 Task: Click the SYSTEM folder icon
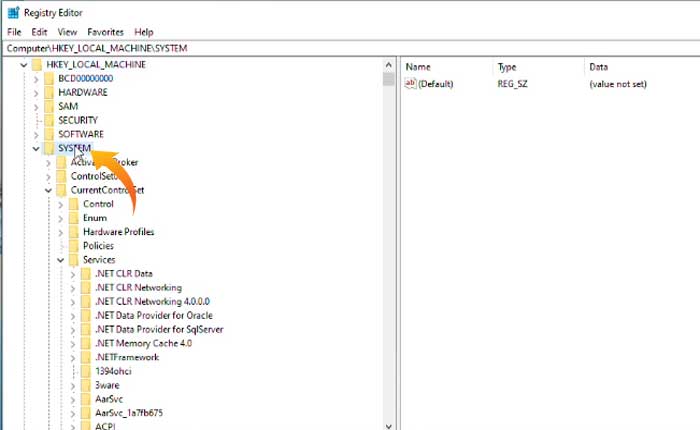point(49,148)
